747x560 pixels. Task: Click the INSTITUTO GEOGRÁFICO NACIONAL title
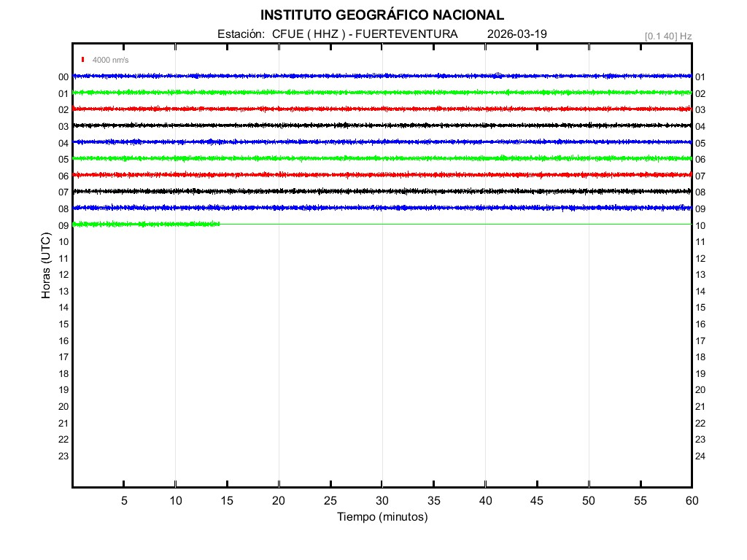tap(382, 15)
